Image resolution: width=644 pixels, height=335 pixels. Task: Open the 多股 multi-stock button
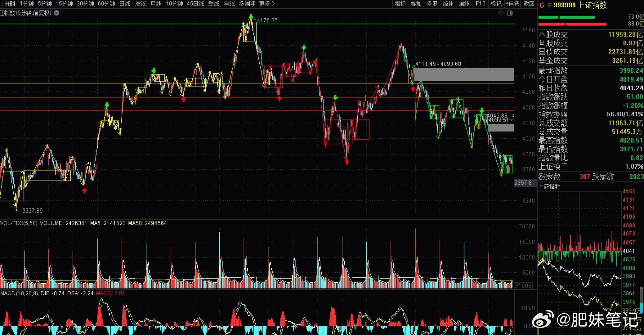point(432,3)
